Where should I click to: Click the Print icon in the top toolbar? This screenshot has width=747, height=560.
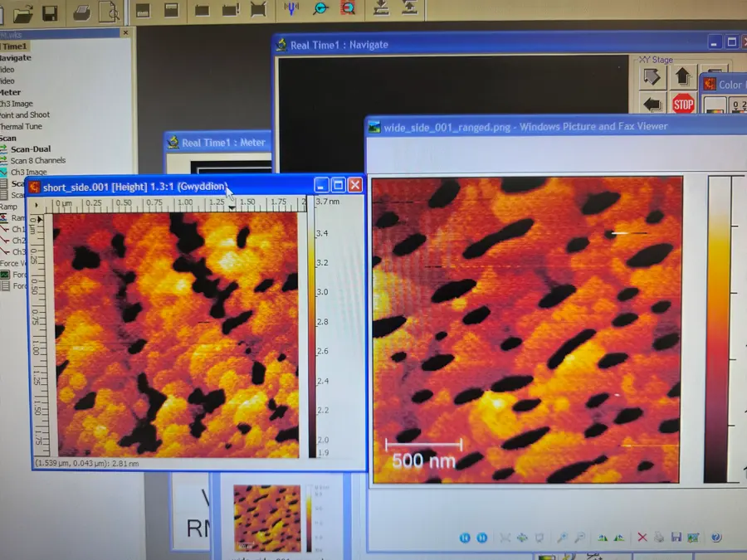[82, 12]
